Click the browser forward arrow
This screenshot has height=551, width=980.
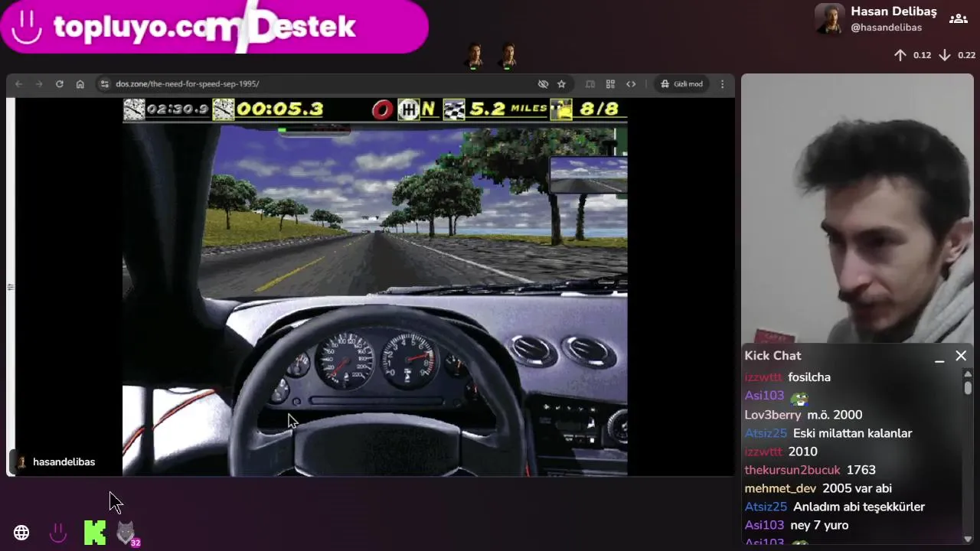pyautogui.click(x=39, y=84)
